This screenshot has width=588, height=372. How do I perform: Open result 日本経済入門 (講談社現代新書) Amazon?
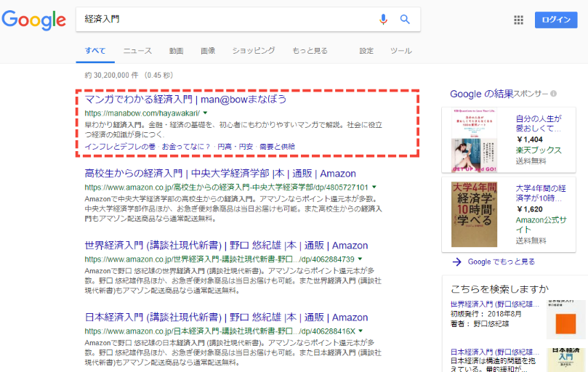[x=226, y=318]
